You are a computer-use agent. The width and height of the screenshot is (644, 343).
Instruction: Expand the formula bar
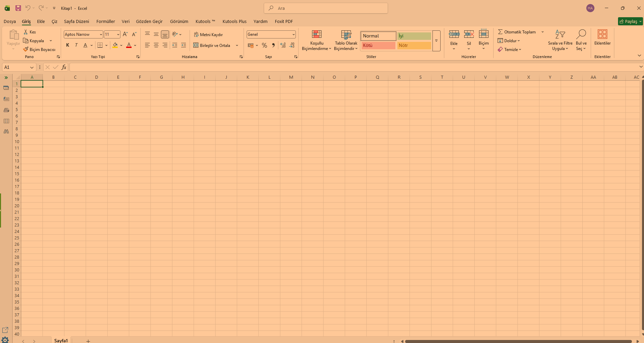pos(641,67)
